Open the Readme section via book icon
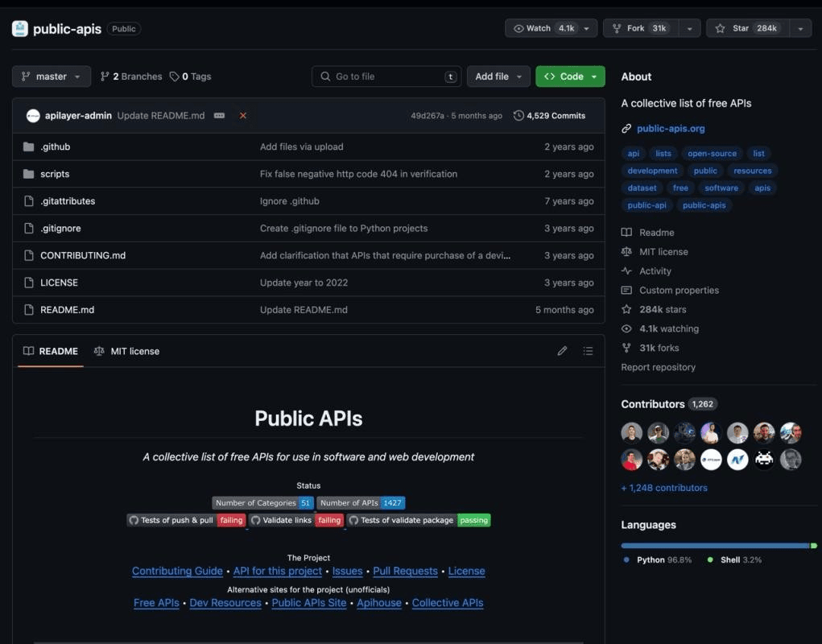 pos(626,232)
